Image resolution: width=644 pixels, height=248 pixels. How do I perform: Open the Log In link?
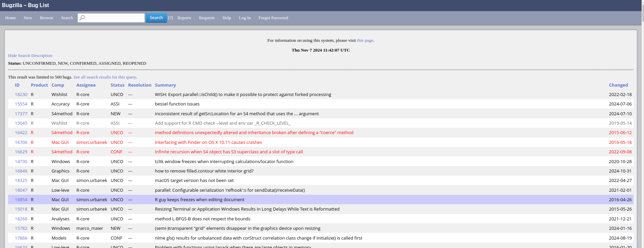pyautogui.click(x=245, y=18)
